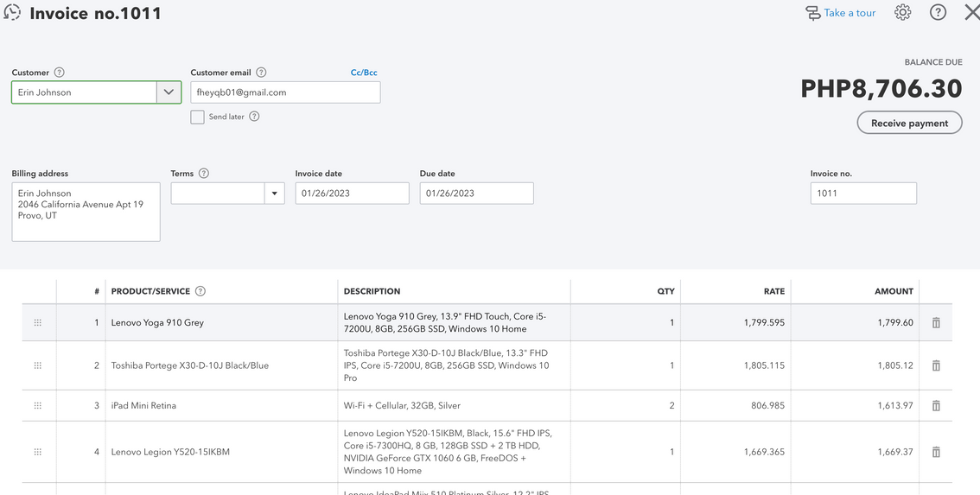This screenshot has height=495, width=980.
Task: Click drag handle of Lenovo Legion row
Action: coord(37,452)
